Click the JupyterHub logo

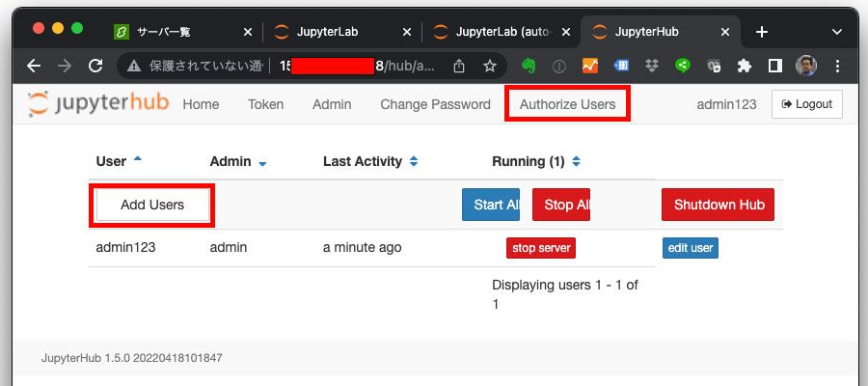pos(98,104)
